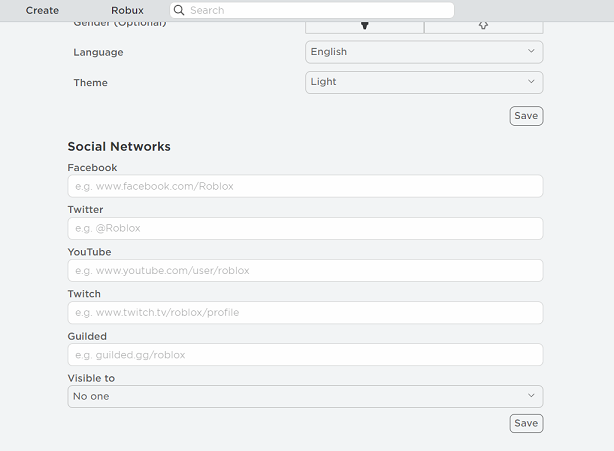Select the Twitter handle input field
Image resolution: width=614 pixels, height=451 pixels.
pyautogui.click(x=304, y=228)
